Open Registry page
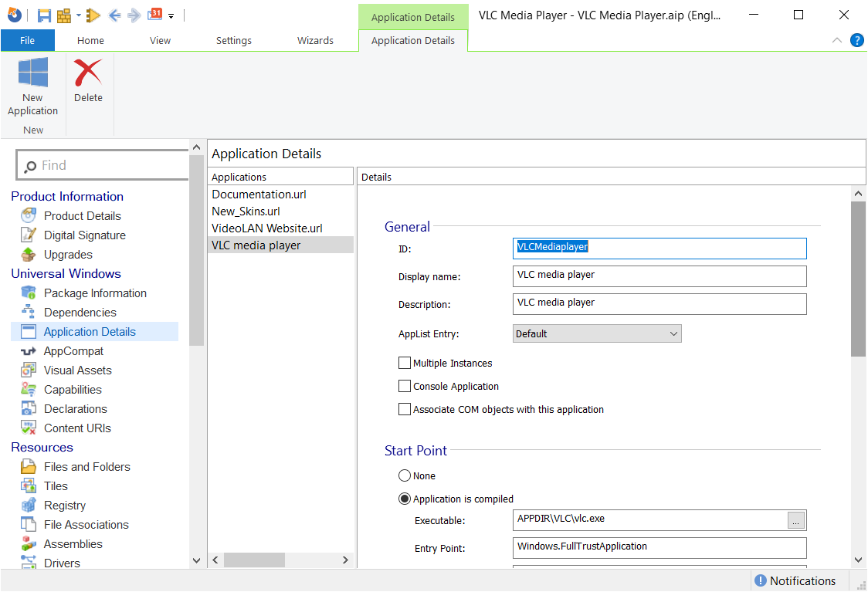Screen dimensions: 868x592 (64, 506)
